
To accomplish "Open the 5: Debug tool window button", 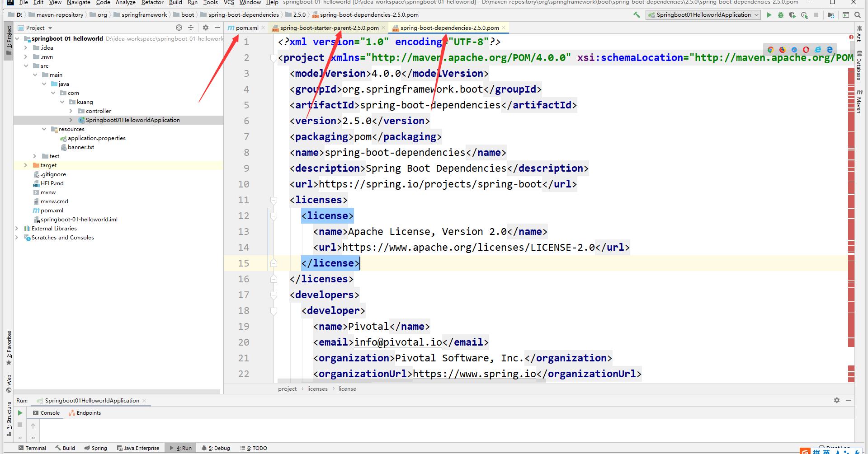I will point(216,448).
